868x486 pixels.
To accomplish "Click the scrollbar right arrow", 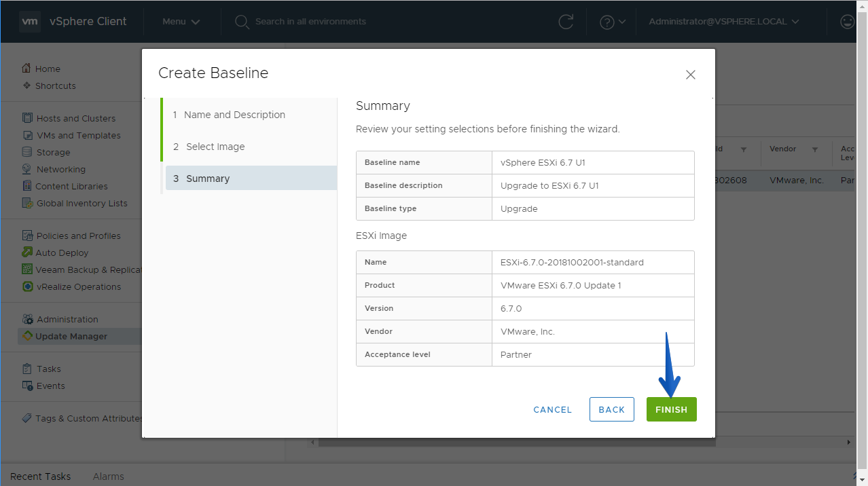I will click(849, 443).
